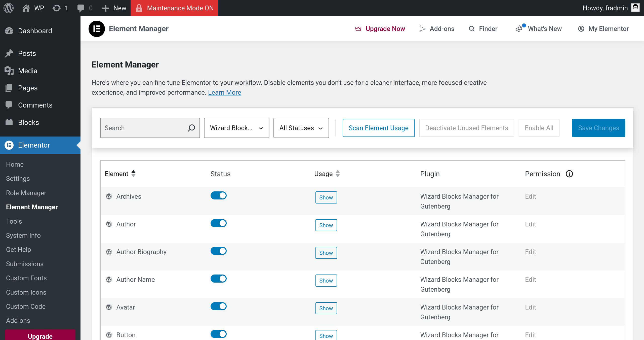The height and width of the screenshot is (340, 644).
Task: Click the Finder magnifier icon
Action: pyautogui.click(x=472, y=29)
